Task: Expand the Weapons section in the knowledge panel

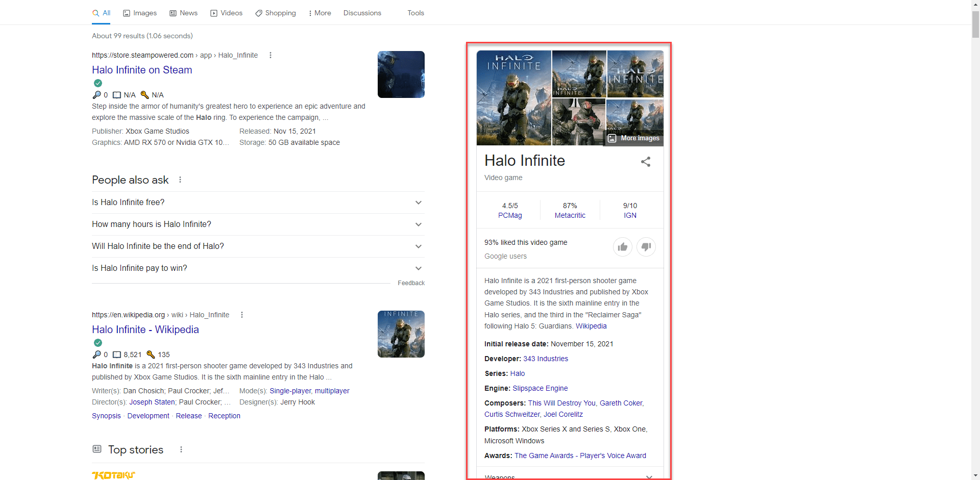Action: [649, 476]
